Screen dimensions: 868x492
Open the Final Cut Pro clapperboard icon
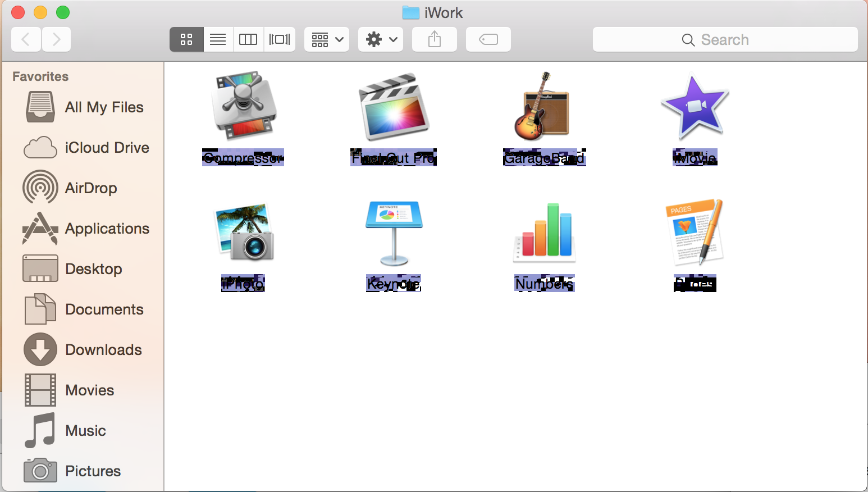coord(394,106)
